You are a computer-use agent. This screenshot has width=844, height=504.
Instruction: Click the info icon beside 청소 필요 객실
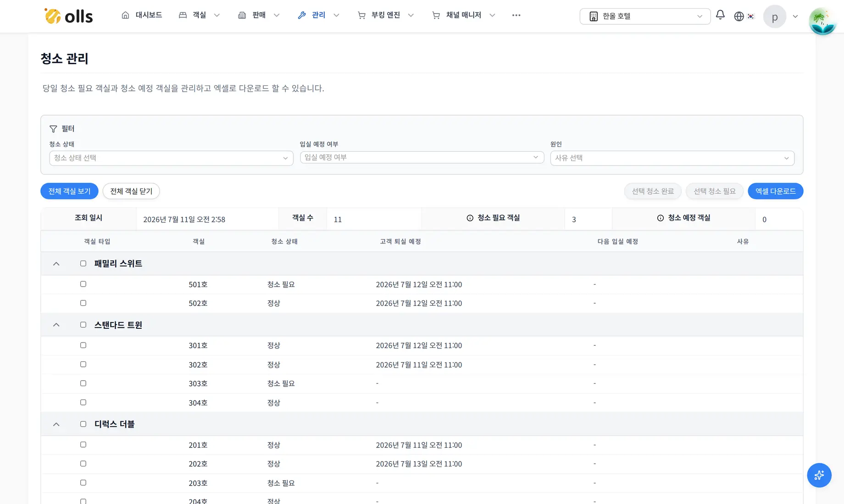(470, 218)
